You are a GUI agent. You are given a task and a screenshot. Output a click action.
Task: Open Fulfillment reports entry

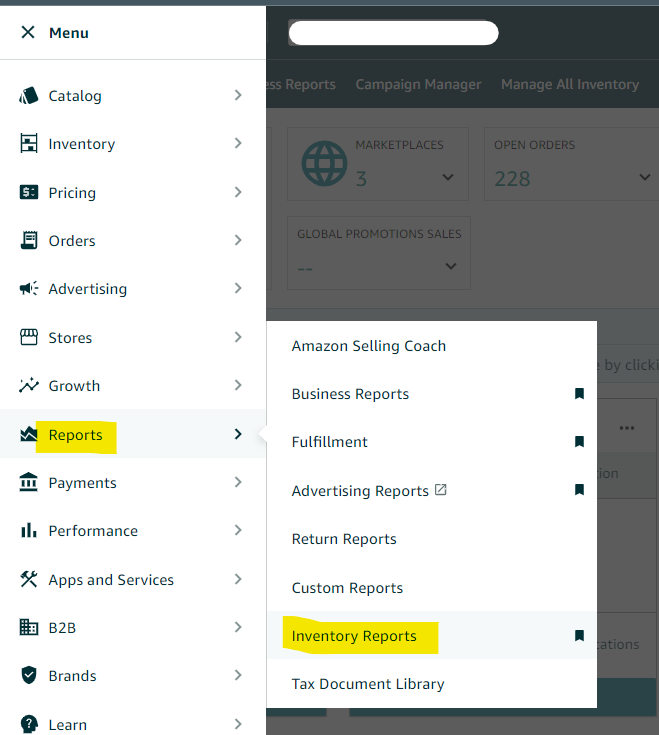[330, 442]
